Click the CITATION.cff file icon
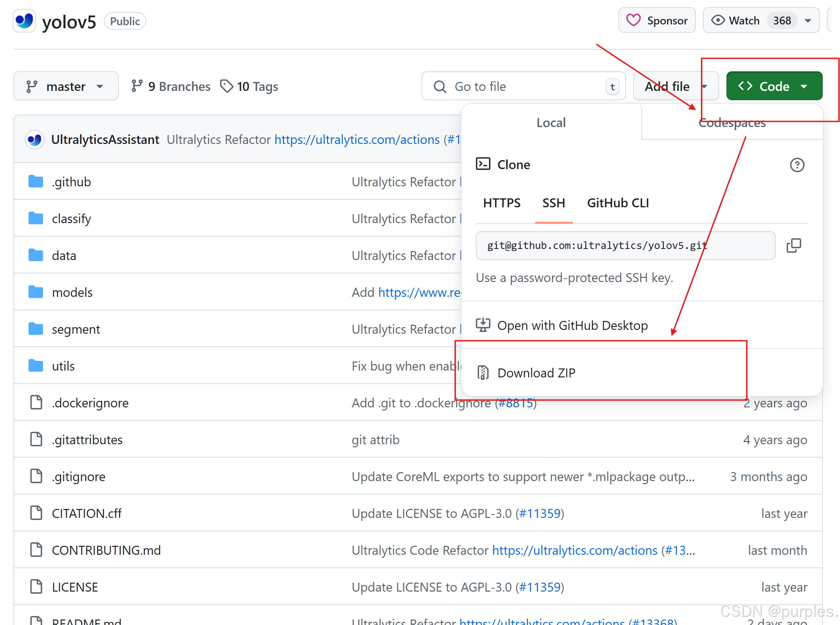The width and height of the screenshot is (840, 625). 36,513
